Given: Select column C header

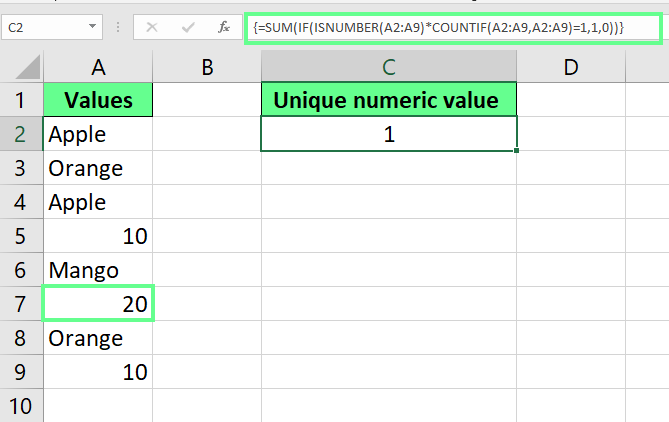Looking at the screenshot, I should pos(389,67).
